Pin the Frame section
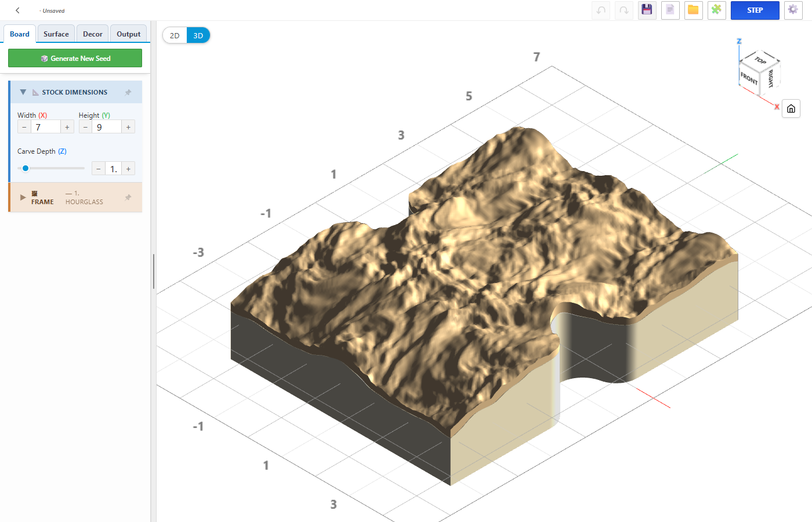 coord(128,198)
